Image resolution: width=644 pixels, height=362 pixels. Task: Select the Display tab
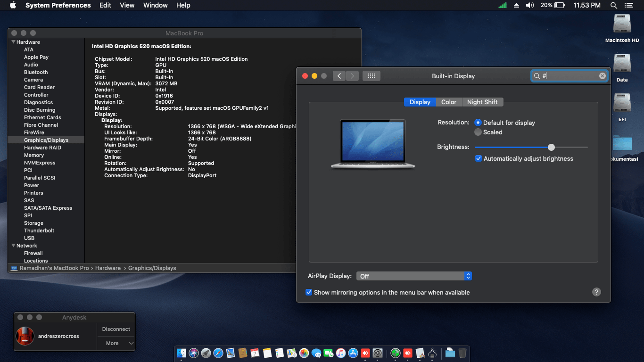420,102
